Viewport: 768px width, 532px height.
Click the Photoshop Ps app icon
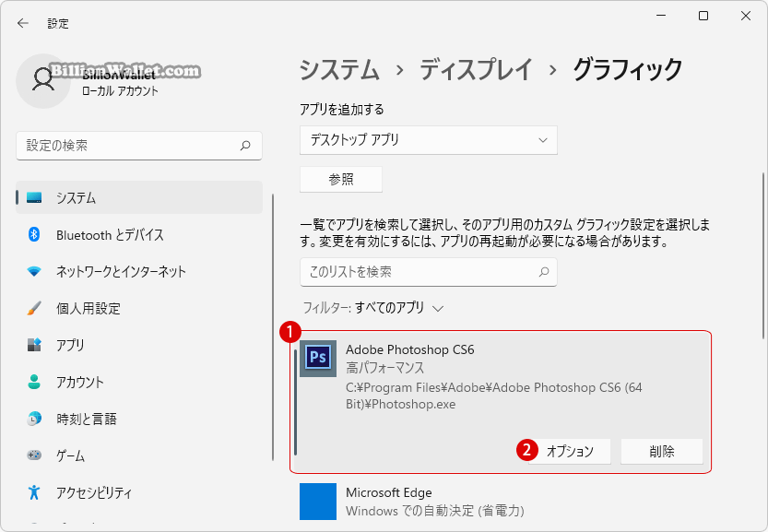(318, 359)
